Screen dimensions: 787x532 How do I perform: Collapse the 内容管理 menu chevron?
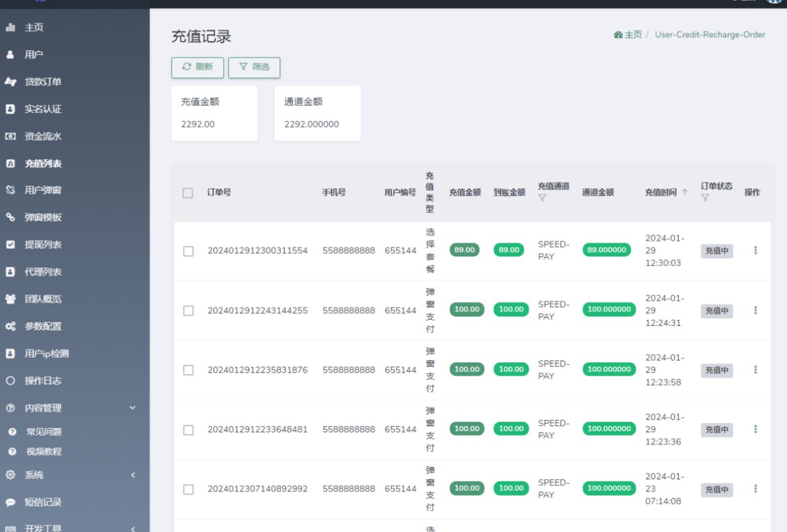click(132, 407)
